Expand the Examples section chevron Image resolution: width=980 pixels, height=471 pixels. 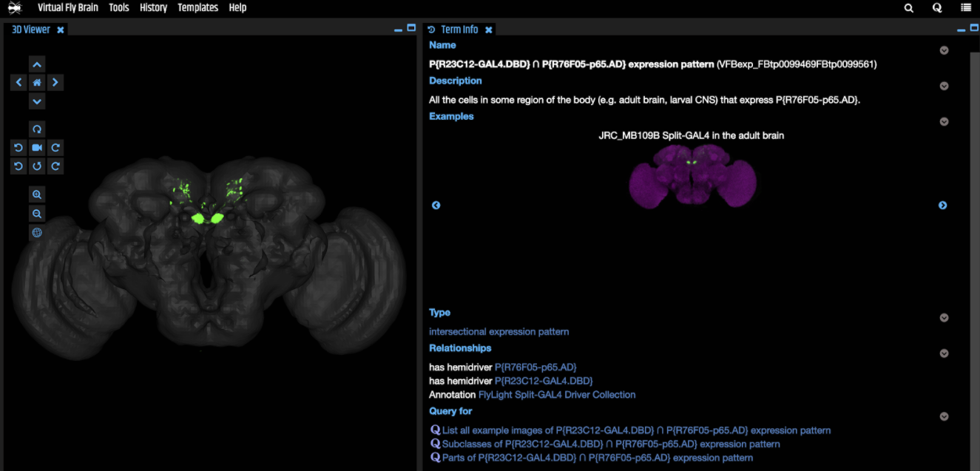[944, 121]
